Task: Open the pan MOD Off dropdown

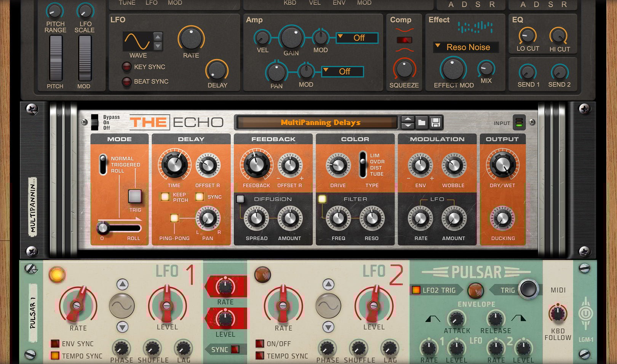Action: (x=342, y=72)
